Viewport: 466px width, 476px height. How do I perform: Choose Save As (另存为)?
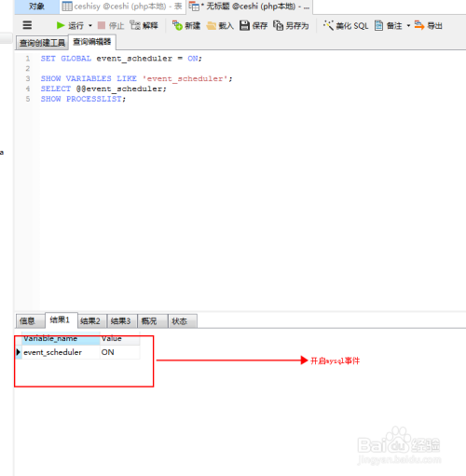click(291, 25)
